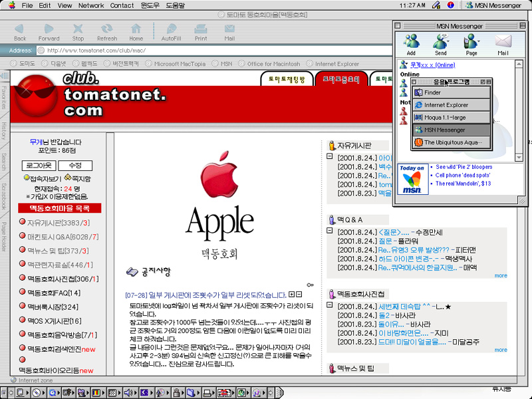Click the plus box beside the 07-28 notice
The image size is (532, 399).
tap(291, 295)
